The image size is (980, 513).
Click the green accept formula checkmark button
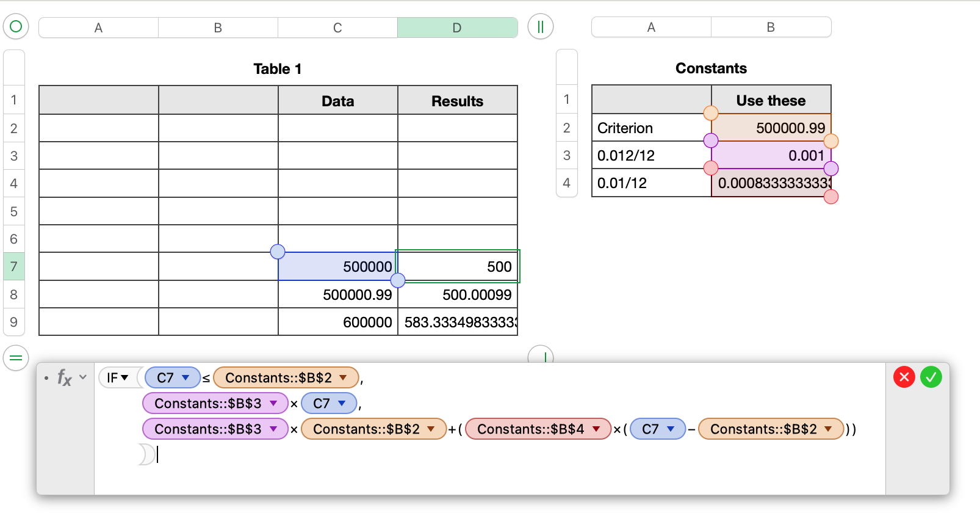pyautogui.click(x=931, y=377)
